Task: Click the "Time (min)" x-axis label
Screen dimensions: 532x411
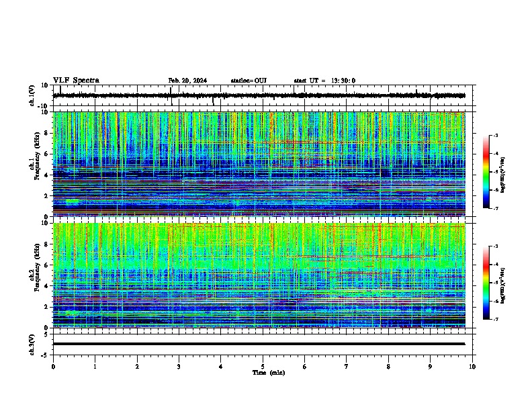Action: tap(269, 373)
